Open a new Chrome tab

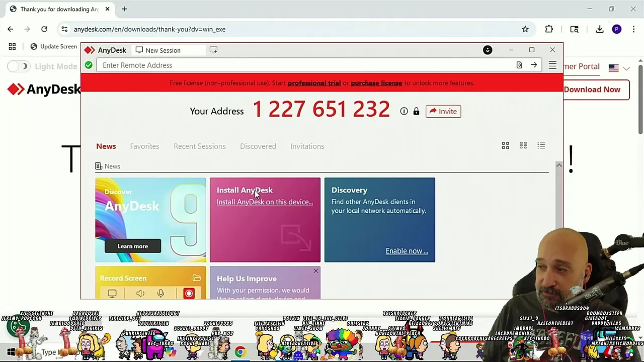click(x=124, y=9)
